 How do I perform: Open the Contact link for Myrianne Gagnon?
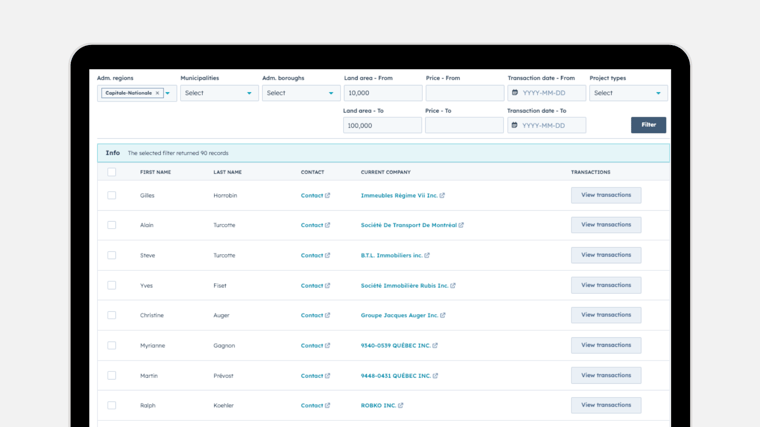315,346
